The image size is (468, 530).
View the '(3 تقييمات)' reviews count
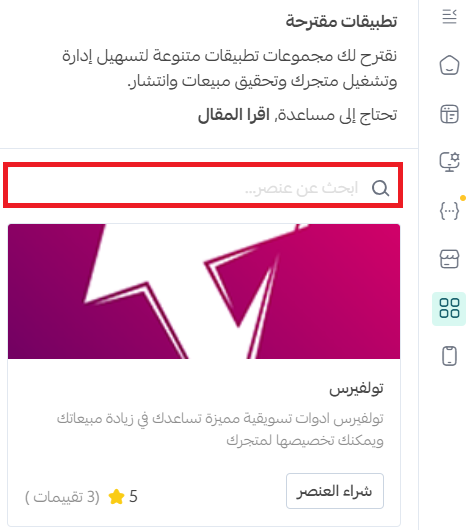pyautogui.click(x=63, y=497)
